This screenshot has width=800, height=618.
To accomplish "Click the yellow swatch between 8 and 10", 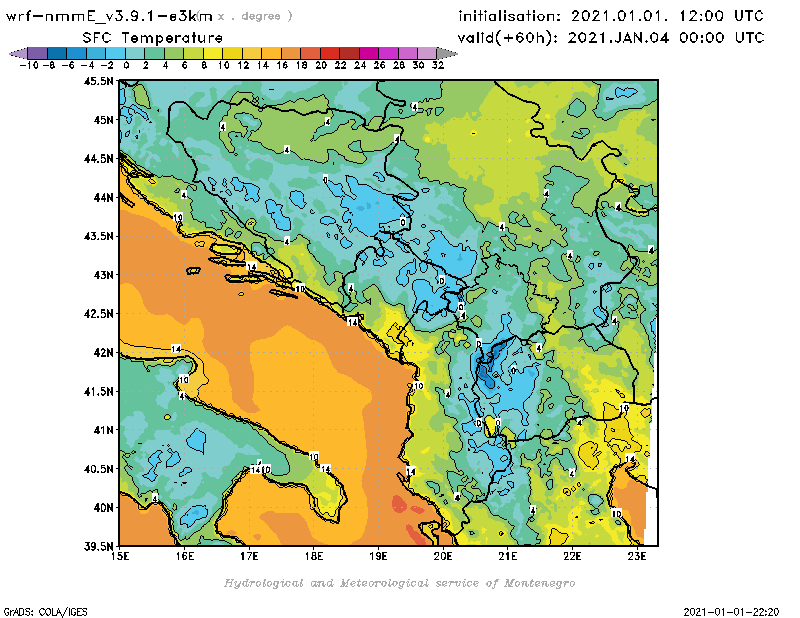I will click(x=213, y=53).
